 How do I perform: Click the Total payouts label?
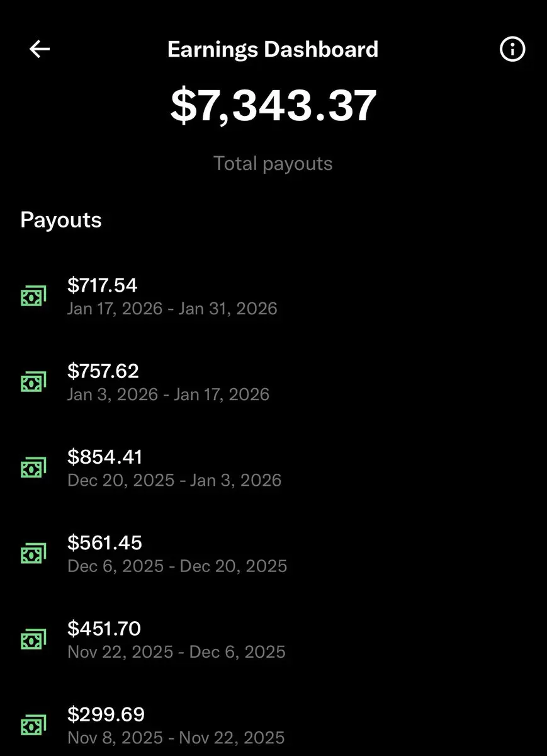pos(273,164)
